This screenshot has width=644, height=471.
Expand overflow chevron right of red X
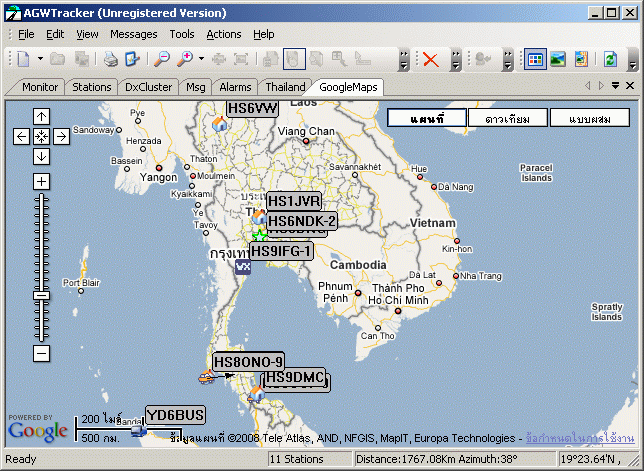[456, 60]
